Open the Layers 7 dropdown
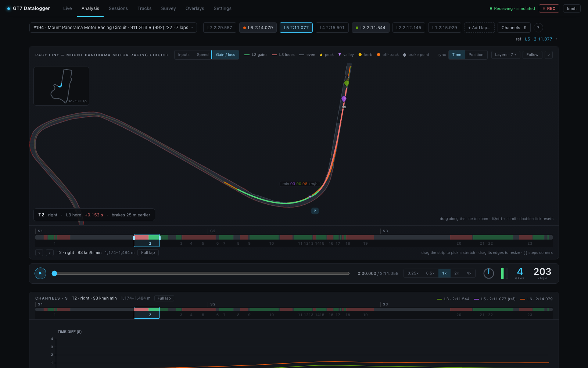 506,55
